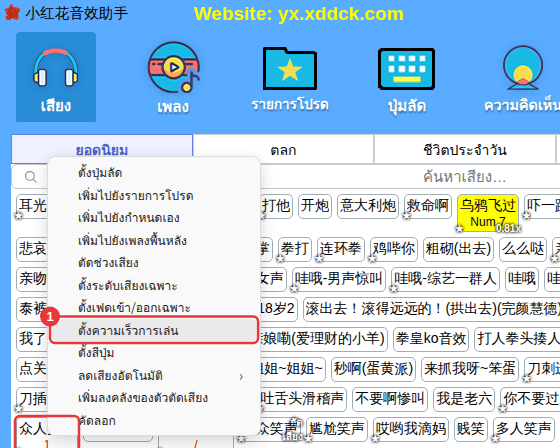
Task: Play the 耳光 sound
Action: point(32,206)
